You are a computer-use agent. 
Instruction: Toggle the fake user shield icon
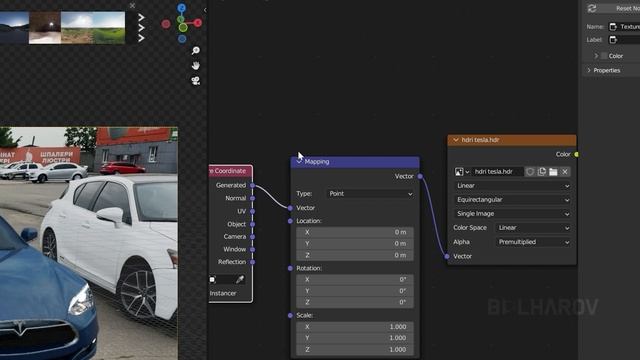(x=530, y=172)
